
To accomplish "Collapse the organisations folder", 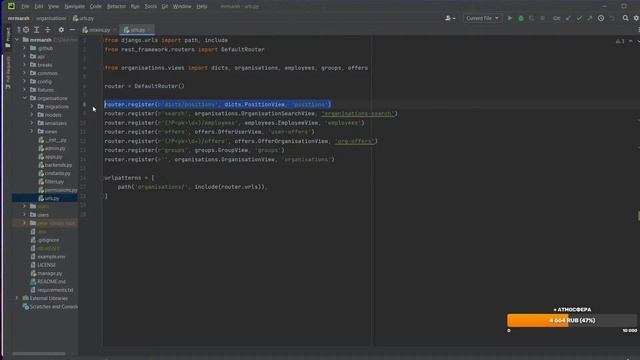I will pos(24,98).
